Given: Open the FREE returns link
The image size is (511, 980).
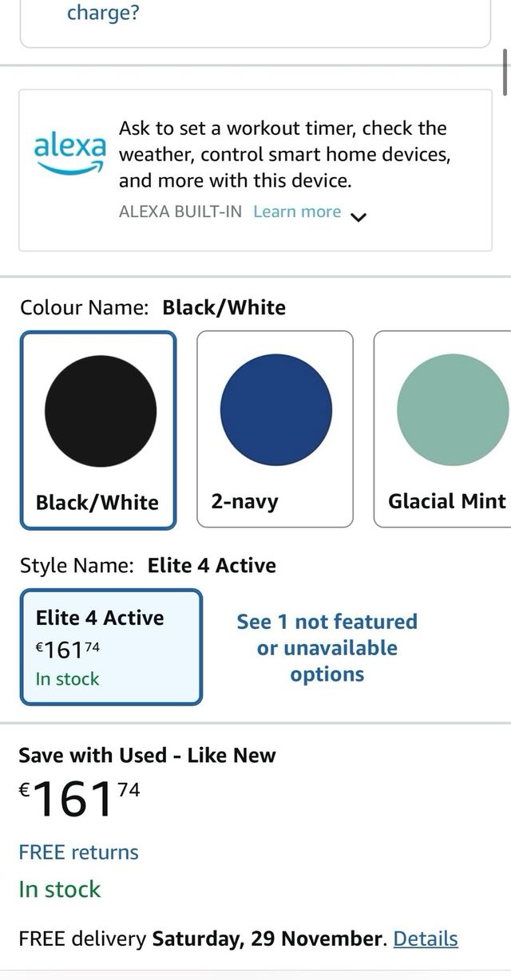Looking at the screenshot, I should pos(78,852).
